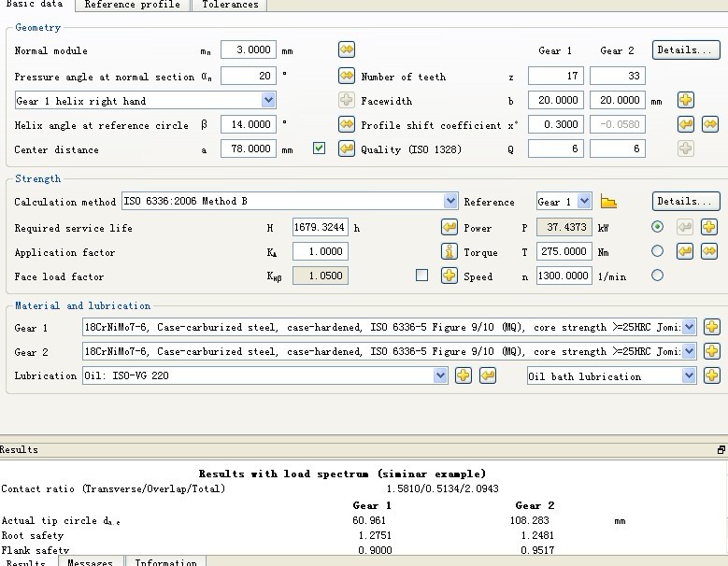Click the yellow folder icon beside Reference
The width and height of the screenshot is (728, 566).
pyautogui.click(x=608, y=202)
